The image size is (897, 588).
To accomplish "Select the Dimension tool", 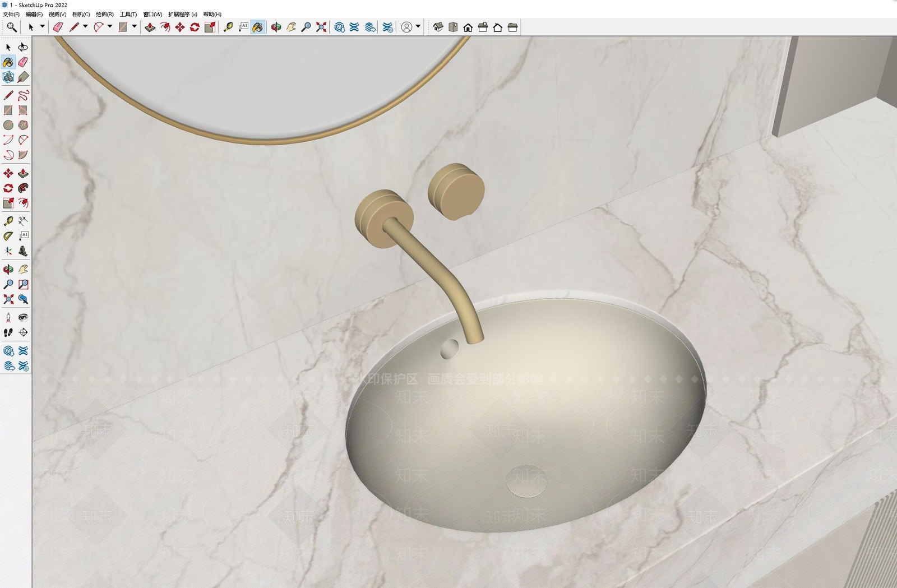I will tap(23, 221).
